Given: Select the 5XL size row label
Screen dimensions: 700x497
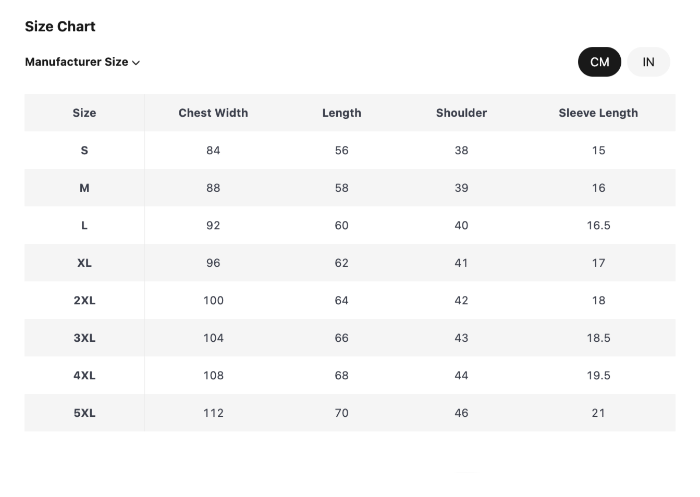Looking at the screenshot, I should [84, 413].
